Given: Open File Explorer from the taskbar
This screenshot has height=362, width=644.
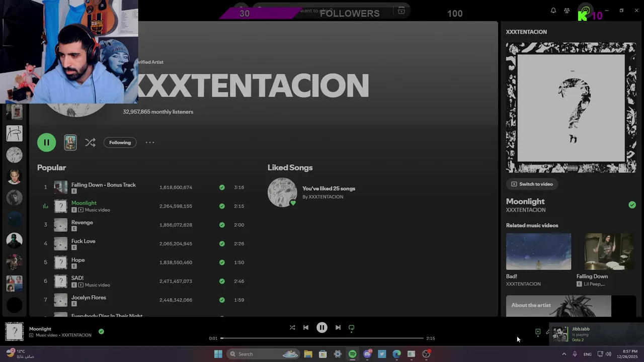Looking at the screenshot, I should click(308, 354).
